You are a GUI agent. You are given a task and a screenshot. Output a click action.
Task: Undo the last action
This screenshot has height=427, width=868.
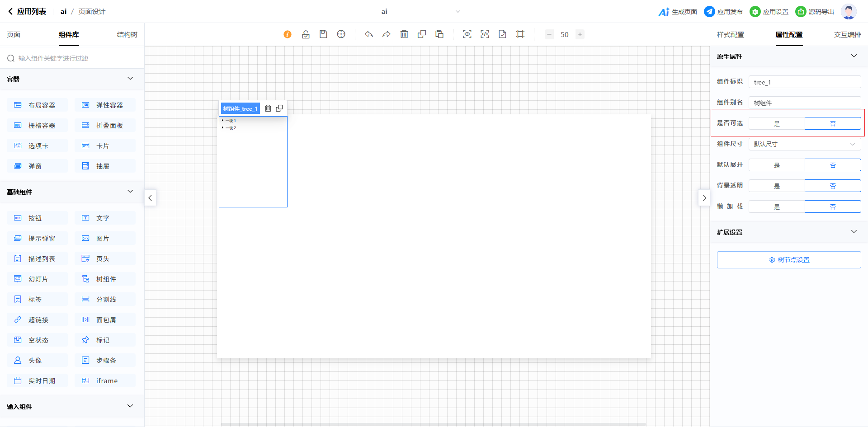[x=369, y=34]
